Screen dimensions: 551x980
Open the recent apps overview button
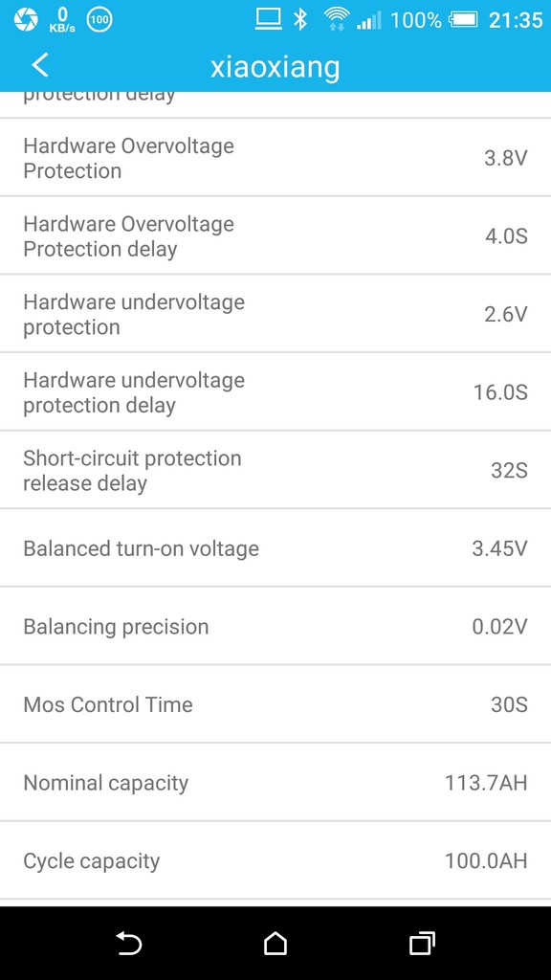coord(422,943)
